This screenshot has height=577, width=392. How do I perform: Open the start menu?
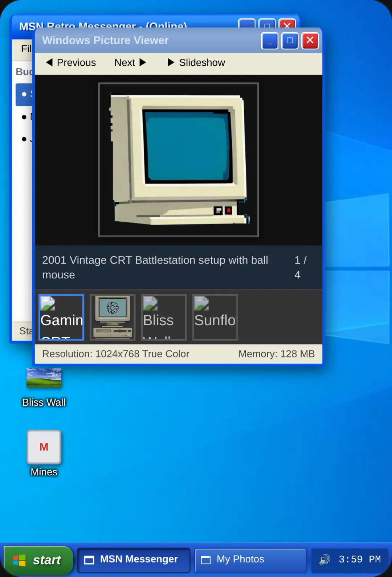pos(38,560)
